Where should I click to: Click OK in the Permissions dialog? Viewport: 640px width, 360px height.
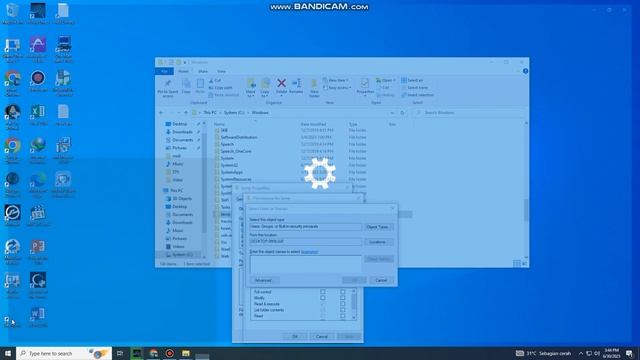point(295,337)
